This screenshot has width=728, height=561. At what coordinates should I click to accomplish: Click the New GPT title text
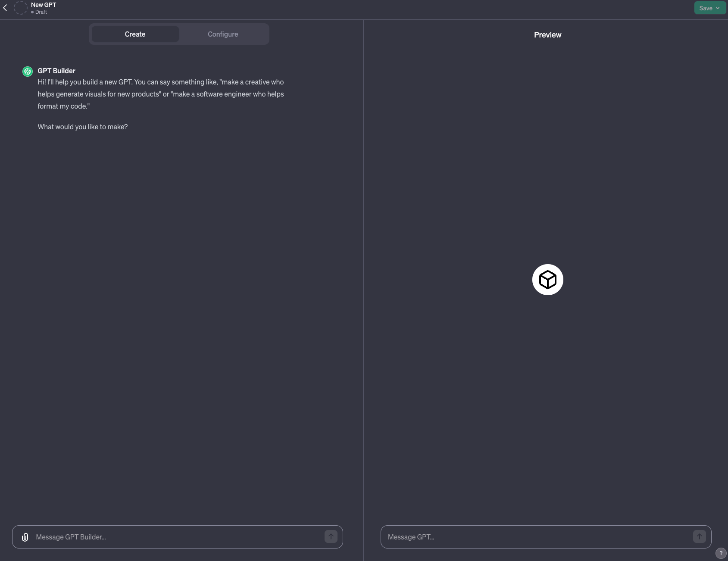[x=43, y=5]
